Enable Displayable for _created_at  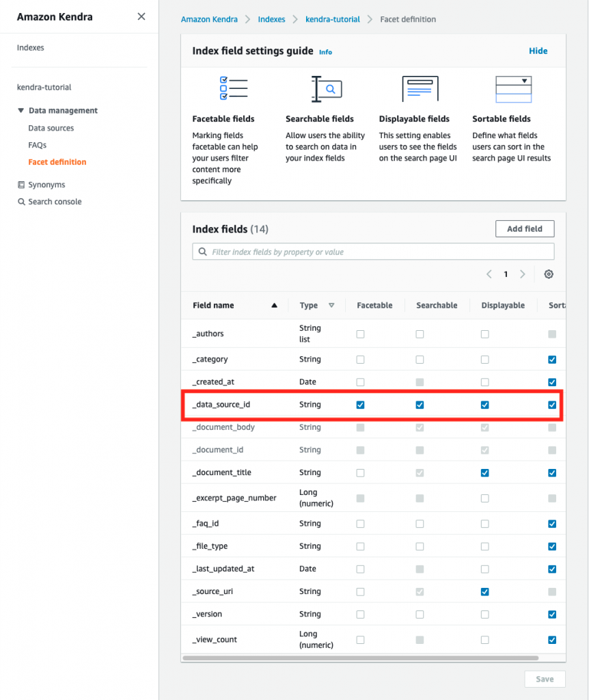tap(485, 382)
